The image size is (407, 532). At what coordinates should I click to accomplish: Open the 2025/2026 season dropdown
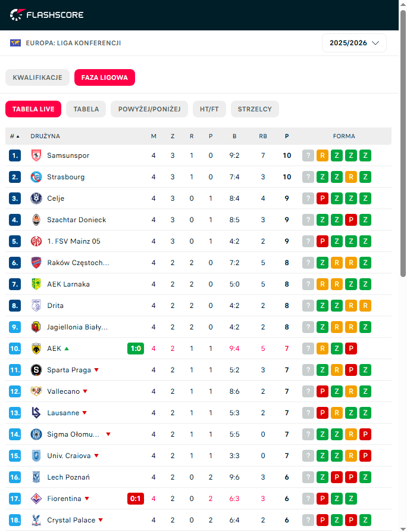point(354,43)
